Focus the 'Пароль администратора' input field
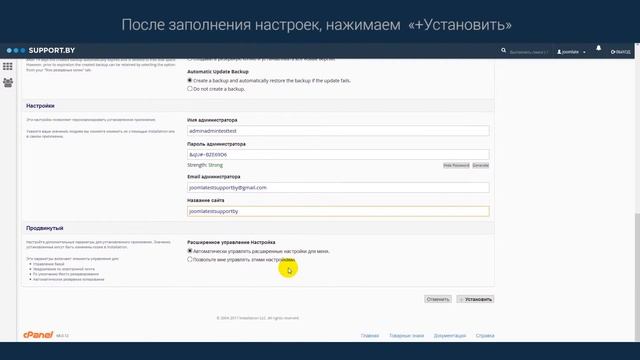This screenshot has height=360, width=640. 338,155
